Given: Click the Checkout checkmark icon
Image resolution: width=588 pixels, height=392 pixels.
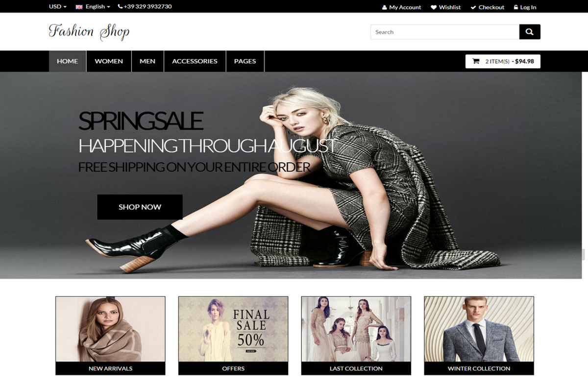Looking at the screenshot, I should click(473, 7).
